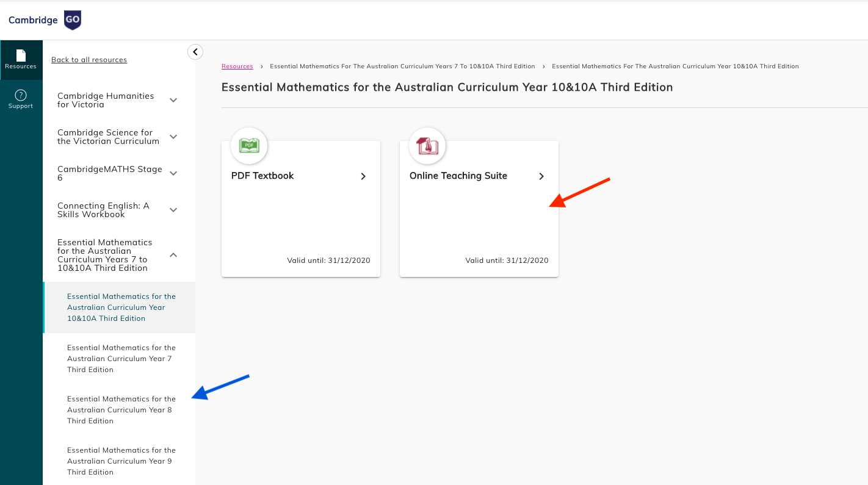
Task: Click the Year 10&10A Third Edition page title
Action: (447, 87)
